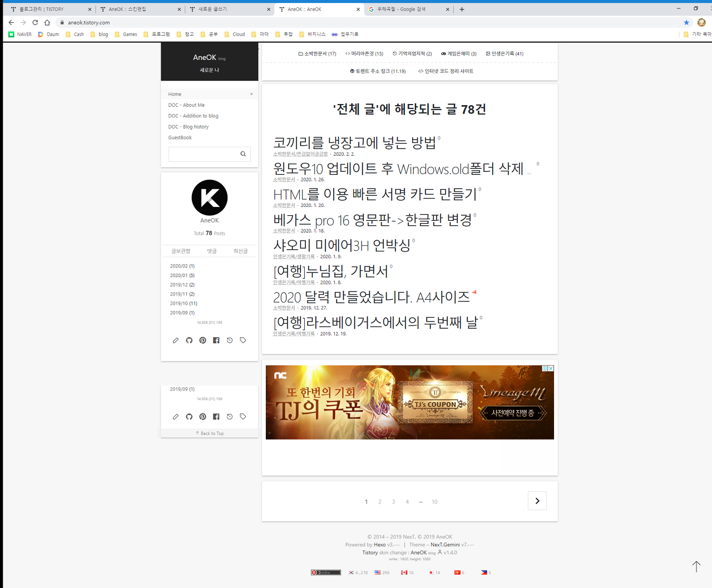The width and height of the screenshot is (712, 588).
Task: Click next page arrow button
Action: tap(537, 501)
